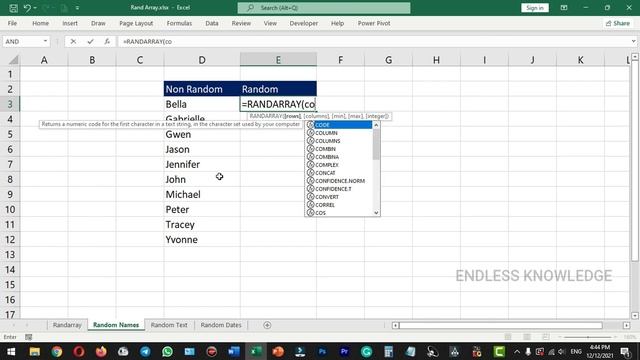
Task: Open Chrome from the taskbar
Action: tap(57, 351)
